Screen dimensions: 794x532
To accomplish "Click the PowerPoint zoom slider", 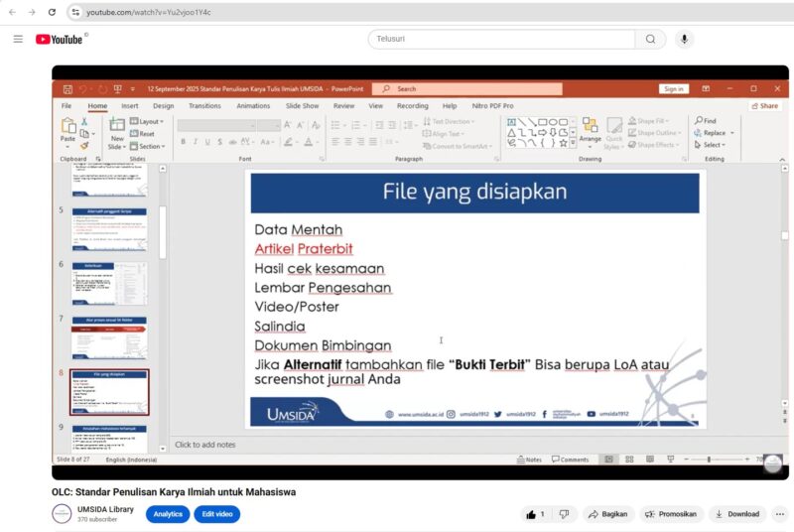I will point(709,460).
